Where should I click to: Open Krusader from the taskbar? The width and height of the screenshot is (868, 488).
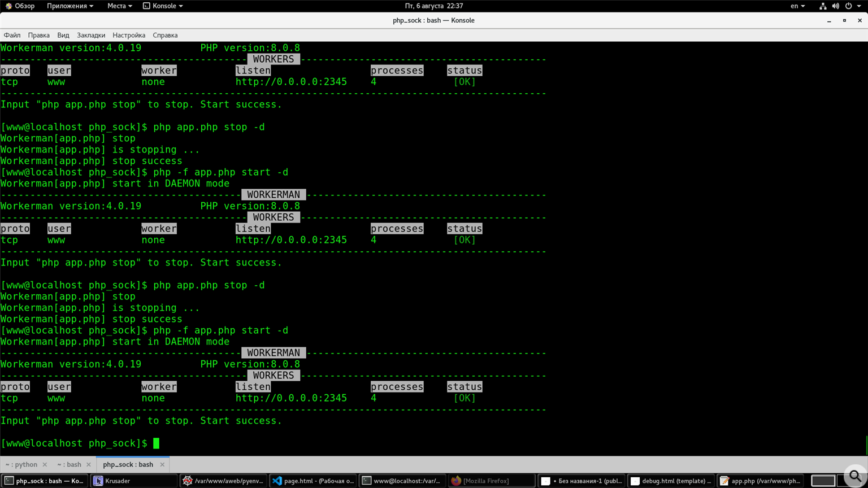tap(133, 481)
